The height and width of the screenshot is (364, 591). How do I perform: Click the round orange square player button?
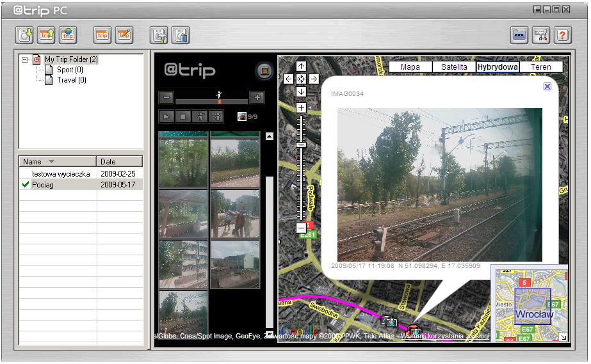[264, 71]
